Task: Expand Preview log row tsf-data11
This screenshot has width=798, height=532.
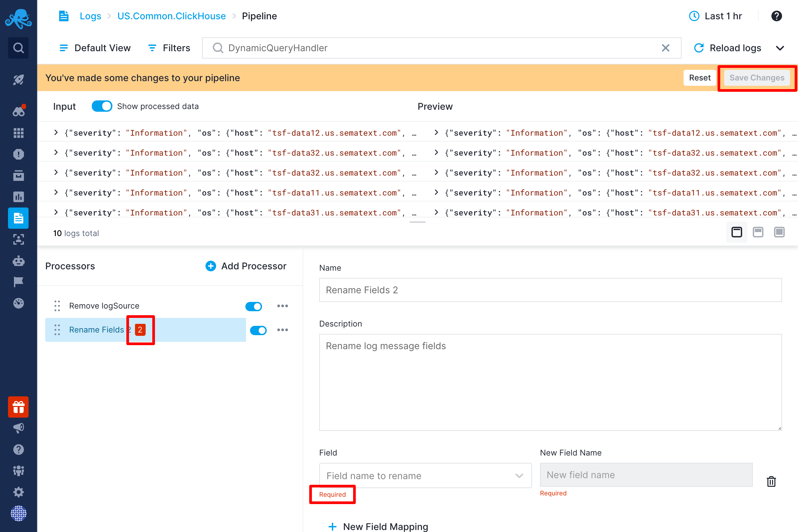Action: [436, 193]
